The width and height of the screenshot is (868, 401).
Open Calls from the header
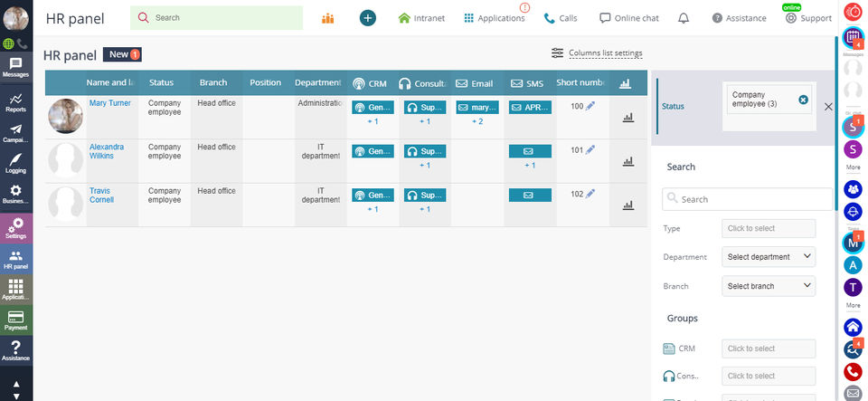click(561, 18)
